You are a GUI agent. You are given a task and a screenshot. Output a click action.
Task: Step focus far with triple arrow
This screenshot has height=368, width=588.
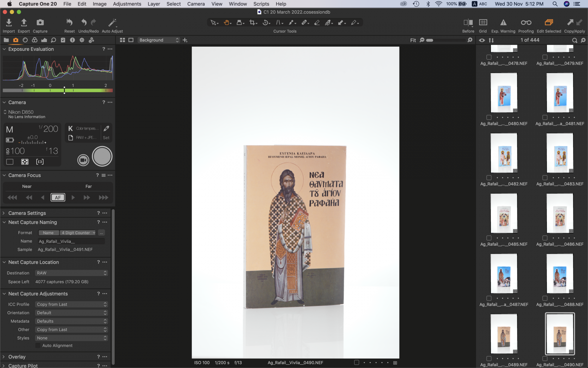[x=103, y=198]
